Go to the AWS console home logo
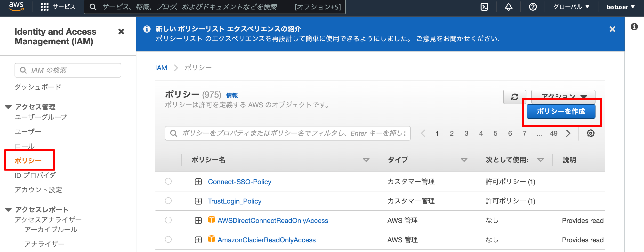The image size is (644, 252). click(16, 7)
